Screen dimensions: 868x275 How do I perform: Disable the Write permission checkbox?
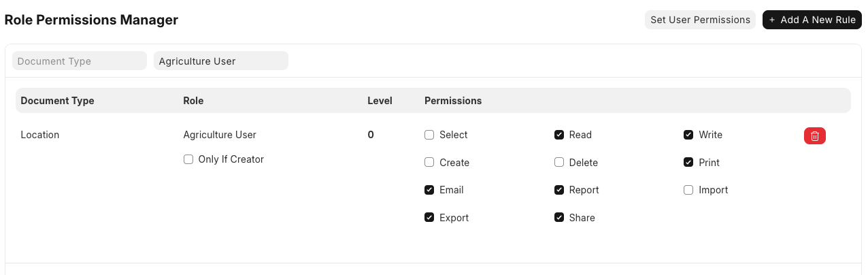pyautogui.click(x=688, y=135)
